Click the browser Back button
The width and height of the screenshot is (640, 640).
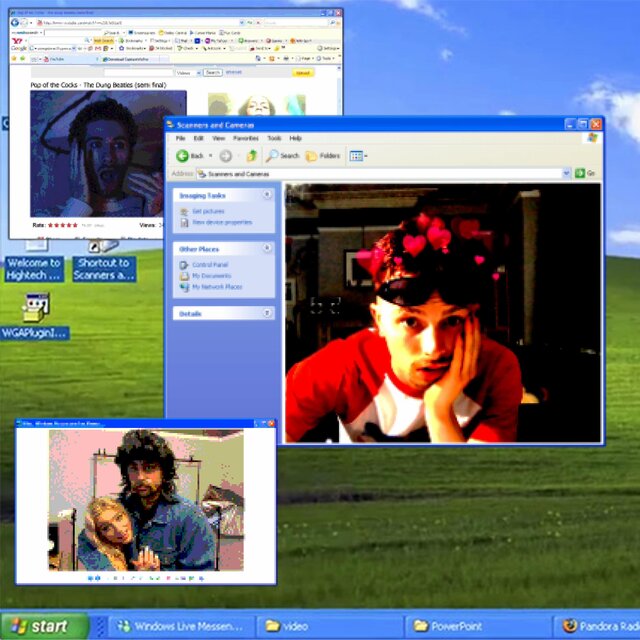point(15,22)
